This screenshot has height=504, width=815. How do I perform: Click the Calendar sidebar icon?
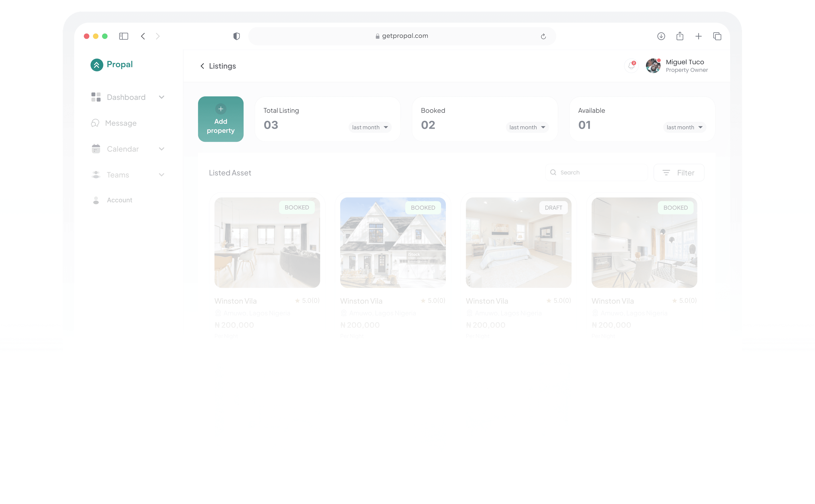96,149
